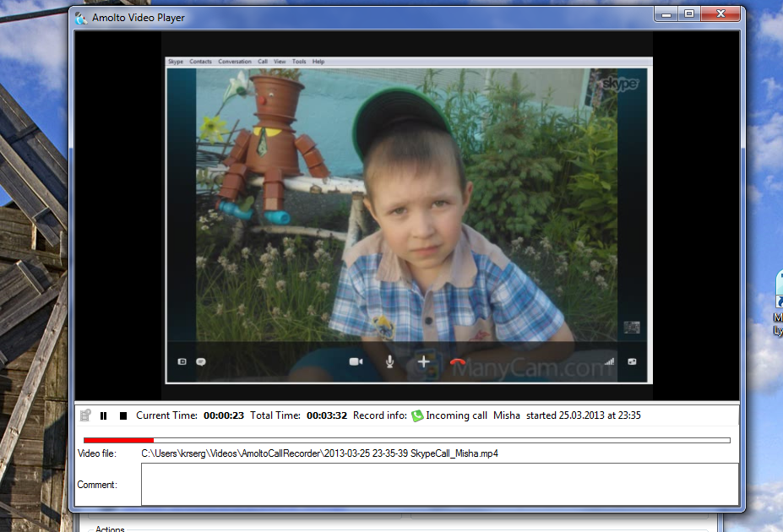Click the red hang-up call icon

point(458,361)
